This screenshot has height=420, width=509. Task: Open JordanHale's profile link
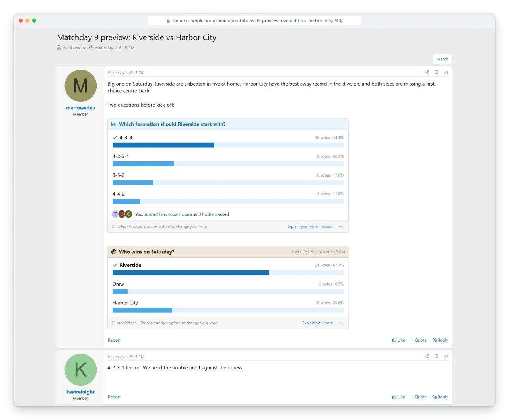(155, 214)
